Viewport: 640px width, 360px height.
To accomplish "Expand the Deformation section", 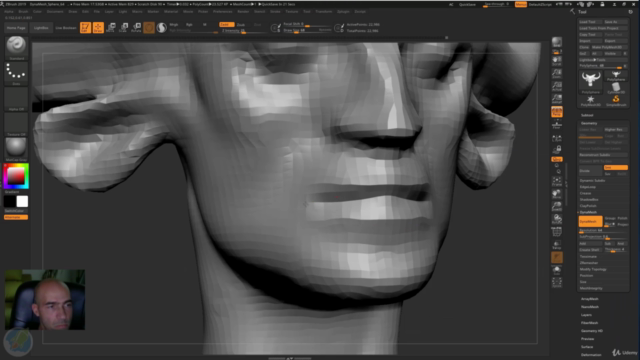I will (x=591, y=355).
